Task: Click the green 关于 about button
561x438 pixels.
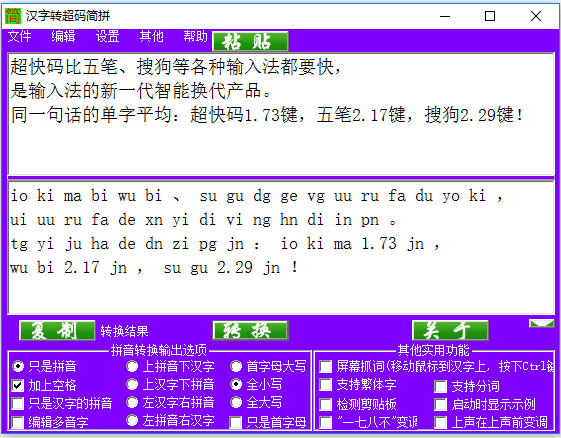Action: click(450, 330)
